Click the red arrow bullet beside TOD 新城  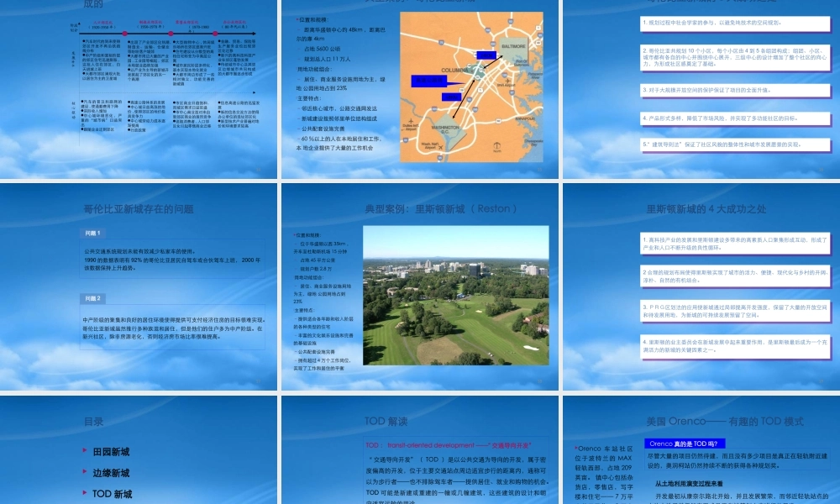point(84,493)
